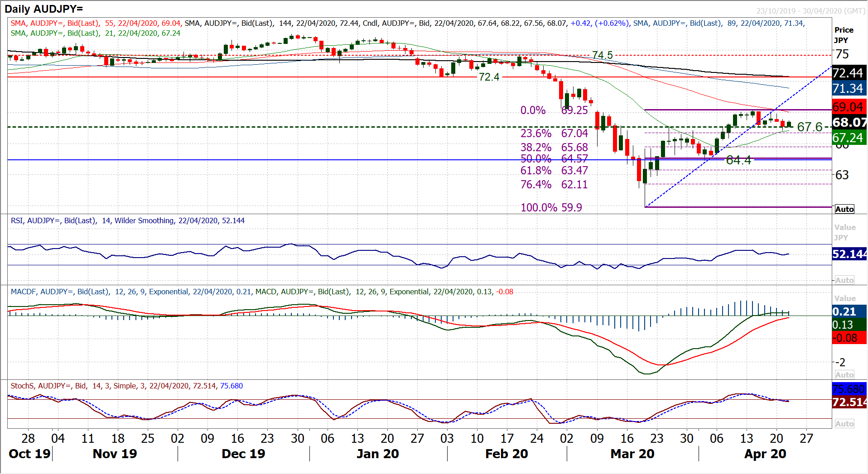868x474 pixels.
Task: Select the Daily AUDJPY= chart title
Action: (44, 9)
